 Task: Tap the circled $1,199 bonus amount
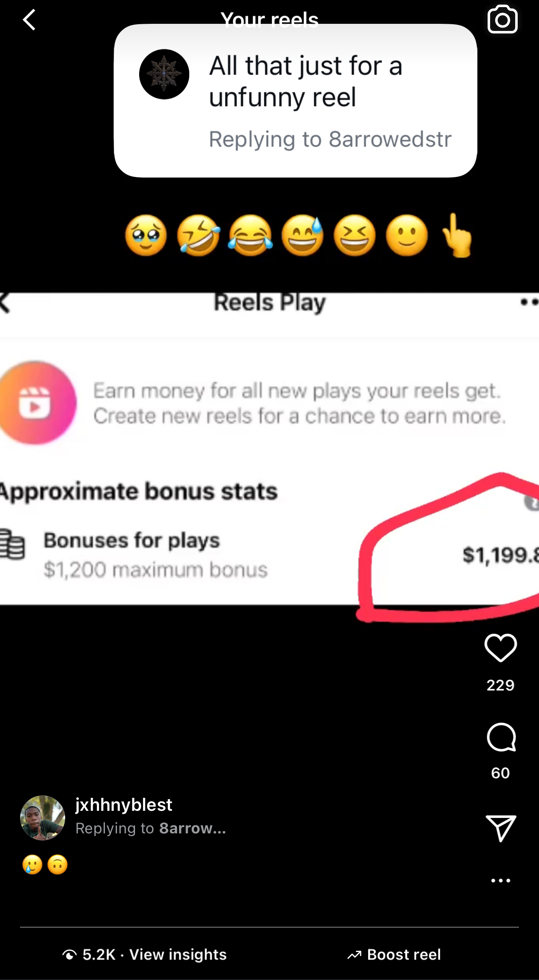click(500, 555)
